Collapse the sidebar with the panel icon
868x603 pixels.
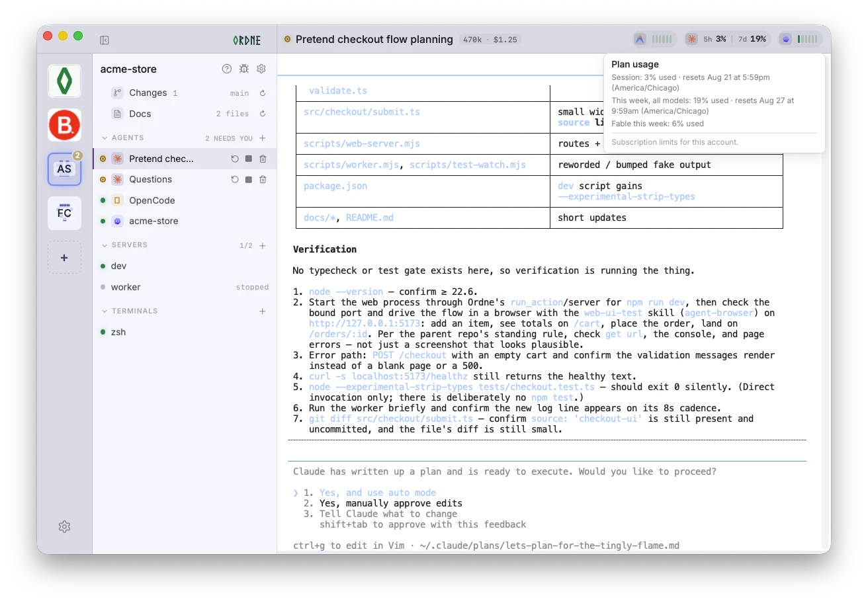[105, 40]
